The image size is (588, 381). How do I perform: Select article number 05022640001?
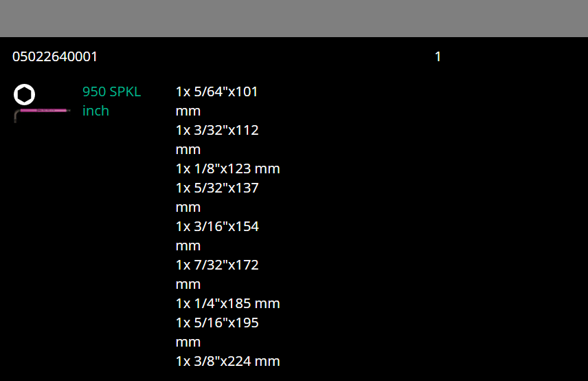(x=55, y=56)
